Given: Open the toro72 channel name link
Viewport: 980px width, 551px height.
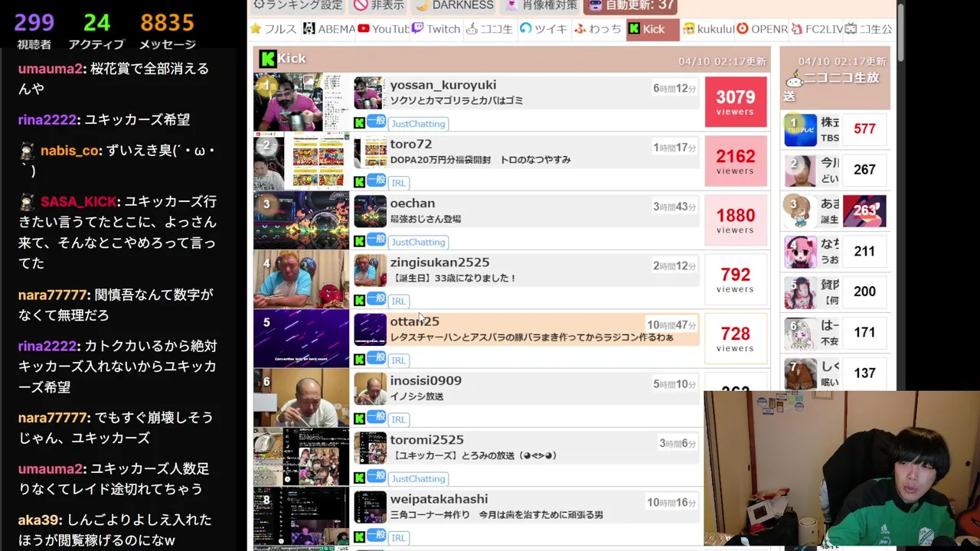Looking at the screenshot, I should (411, 144).
